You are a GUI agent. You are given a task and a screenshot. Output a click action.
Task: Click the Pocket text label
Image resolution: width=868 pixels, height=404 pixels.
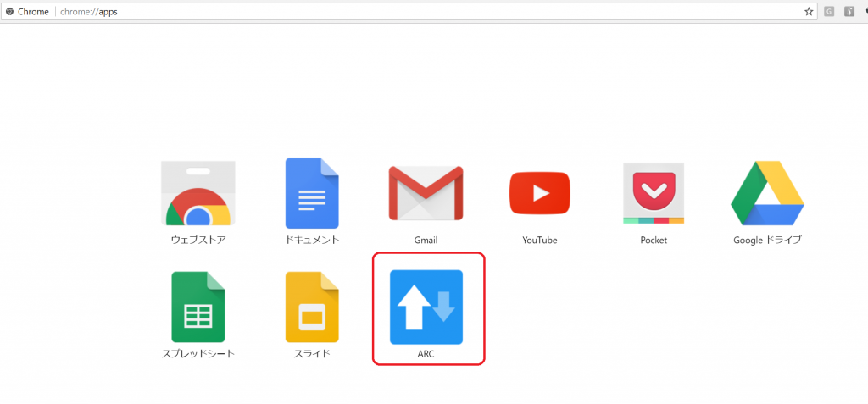click(654, 241)
